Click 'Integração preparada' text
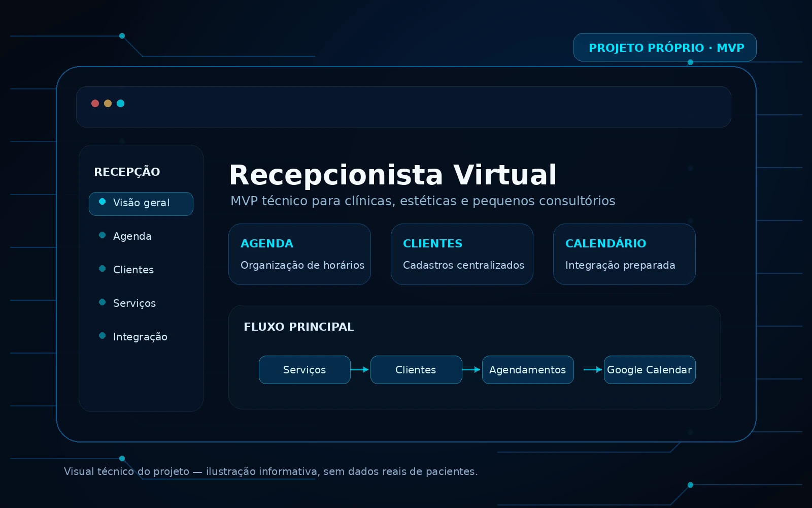 pos(620,265)
